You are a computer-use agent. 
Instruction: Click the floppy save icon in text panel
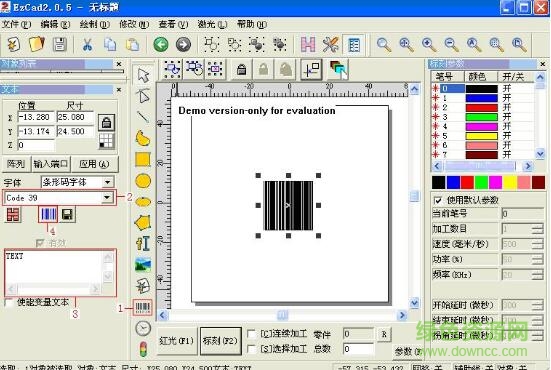[x=67, y=214]
